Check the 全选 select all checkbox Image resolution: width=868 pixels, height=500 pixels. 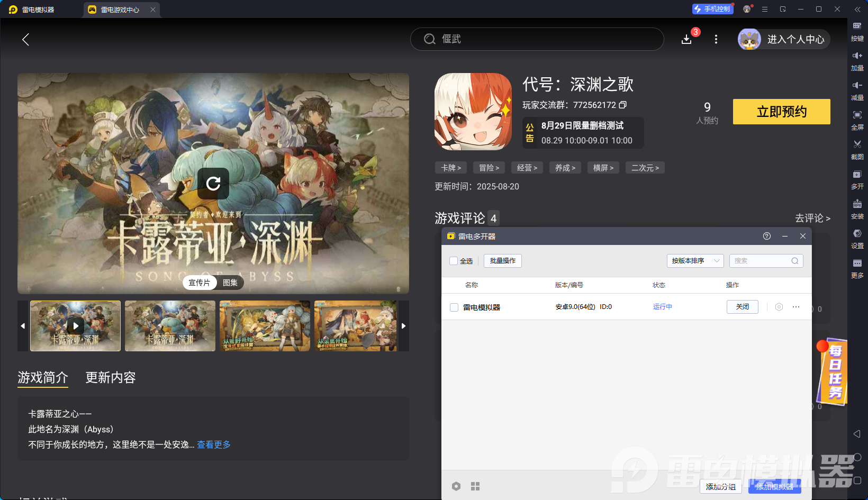(x=454, y=261)
